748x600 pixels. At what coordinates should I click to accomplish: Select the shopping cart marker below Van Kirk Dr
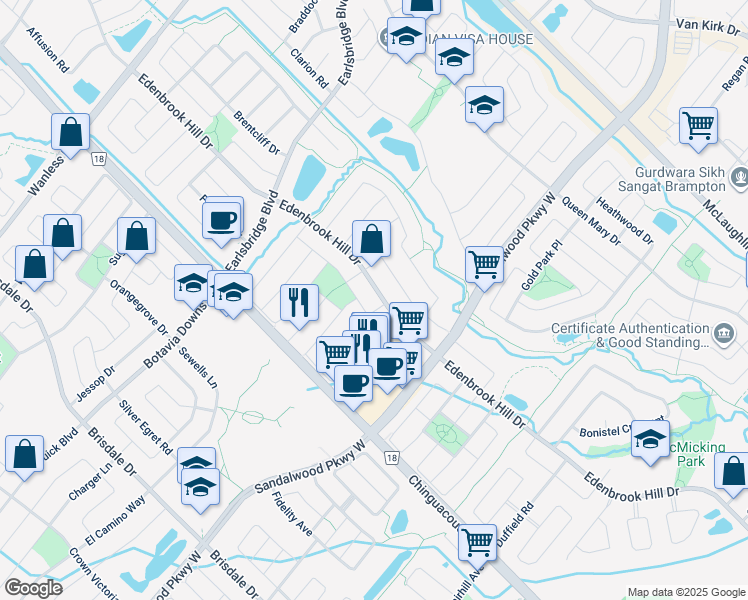(698, 126)
